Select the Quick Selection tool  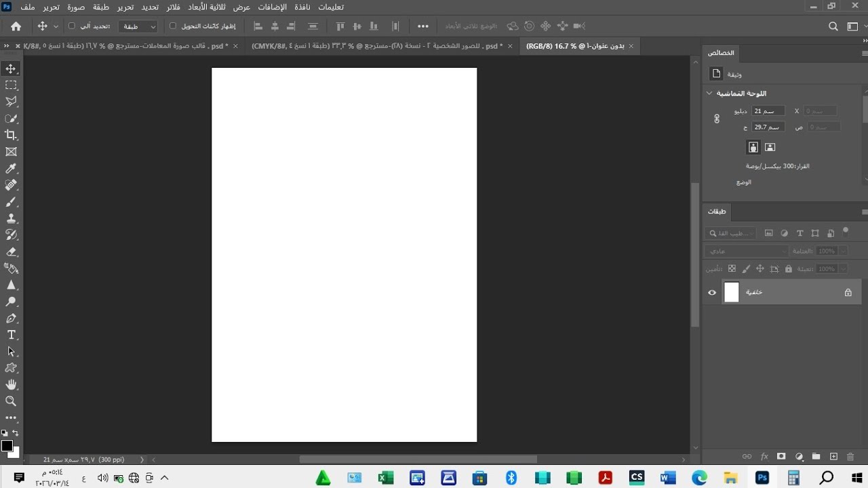tap(11, 119)
